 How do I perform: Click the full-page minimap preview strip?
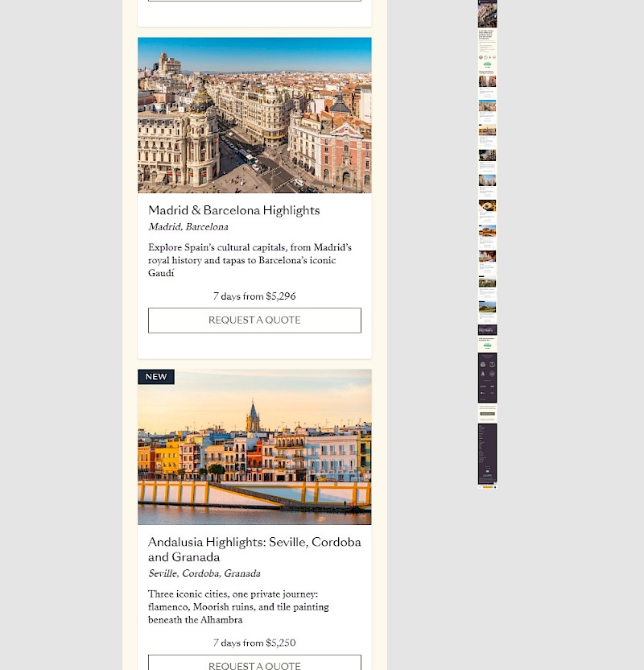487,245
